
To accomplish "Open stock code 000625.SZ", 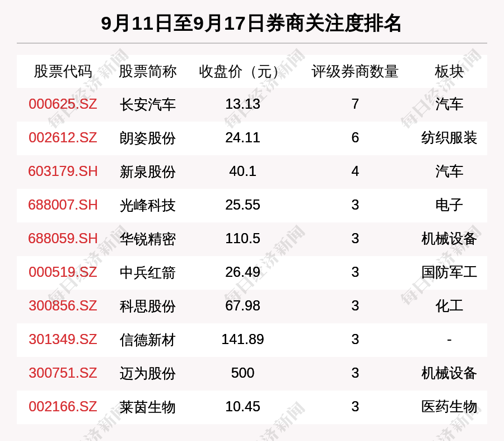I will pos(63,104).
